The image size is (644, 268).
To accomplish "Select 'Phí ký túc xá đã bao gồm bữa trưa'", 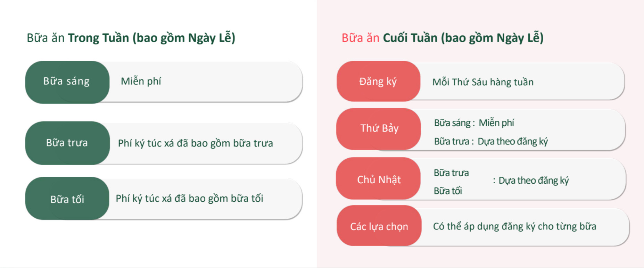I will pyautogui.click(x=195, y=143).
